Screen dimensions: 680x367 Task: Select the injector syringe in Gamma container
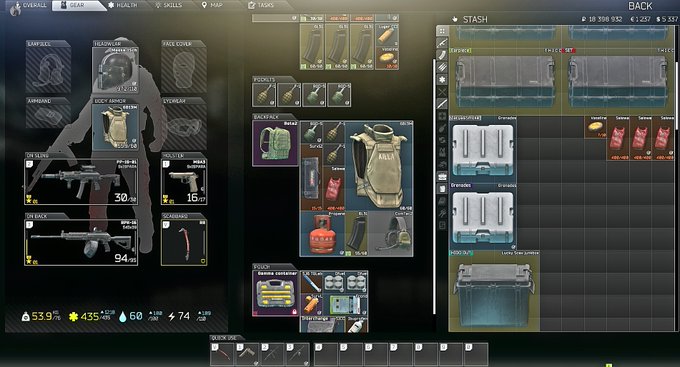pyautogui.click(x=311, y=282)
